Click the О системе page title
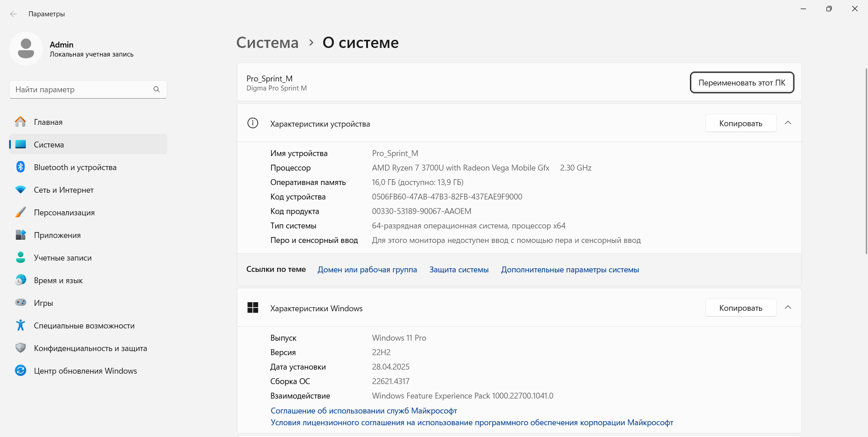This screenshot has width=868, height=437. click(x=361, y=43)
